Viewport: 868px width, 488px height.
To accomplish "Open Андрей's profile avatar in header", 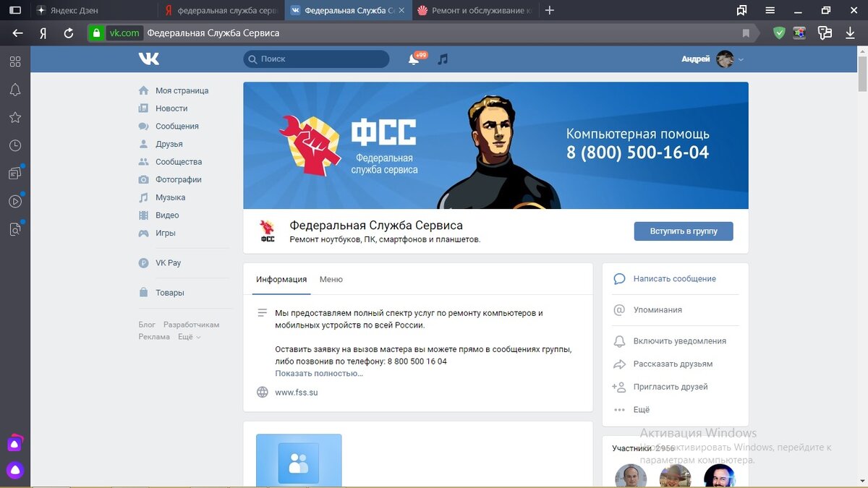I will 725,59.
